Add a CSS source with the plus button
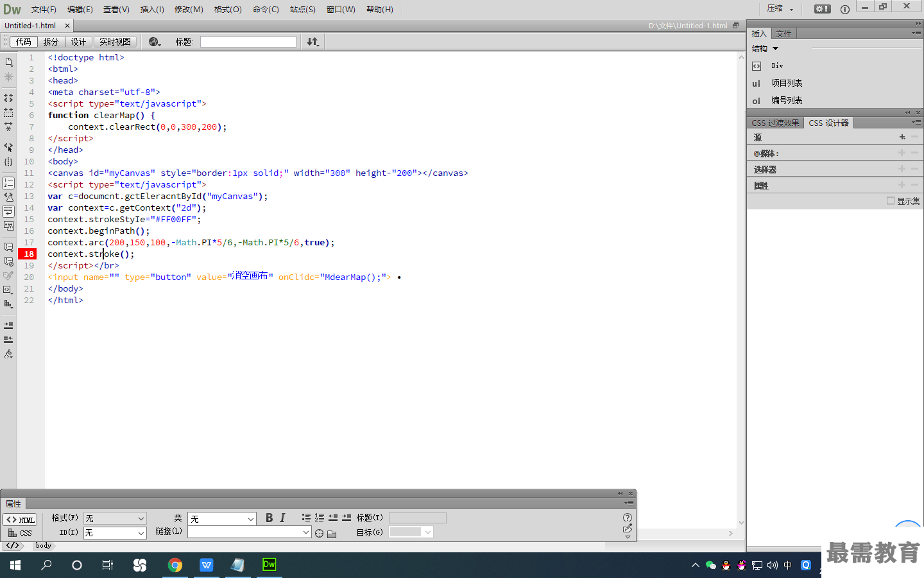The image size is (924, 578). click(x=902, y=137)
